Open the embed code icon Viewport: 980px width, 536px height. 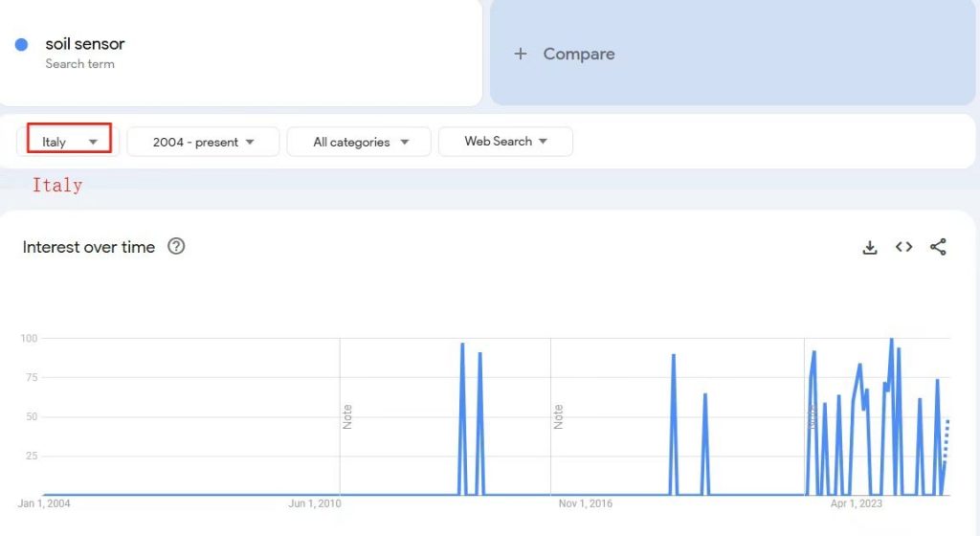click(x=903, y=247)
